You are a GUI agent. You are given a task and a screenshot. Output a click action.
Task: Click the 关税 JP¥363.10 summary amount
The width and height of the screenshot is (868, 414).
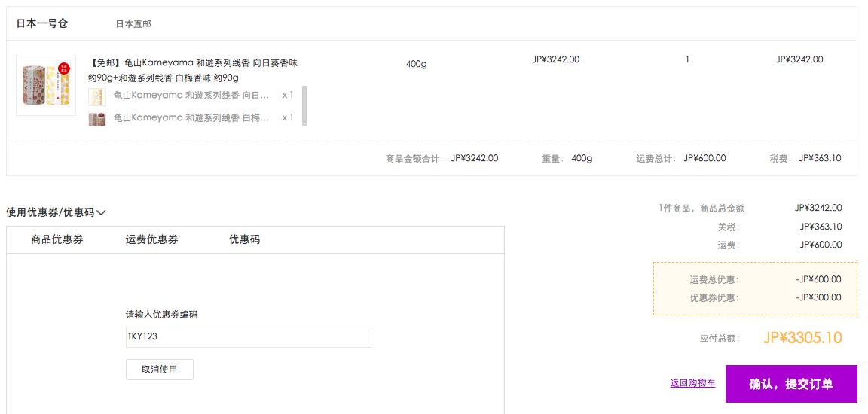(x=821, y=227)
